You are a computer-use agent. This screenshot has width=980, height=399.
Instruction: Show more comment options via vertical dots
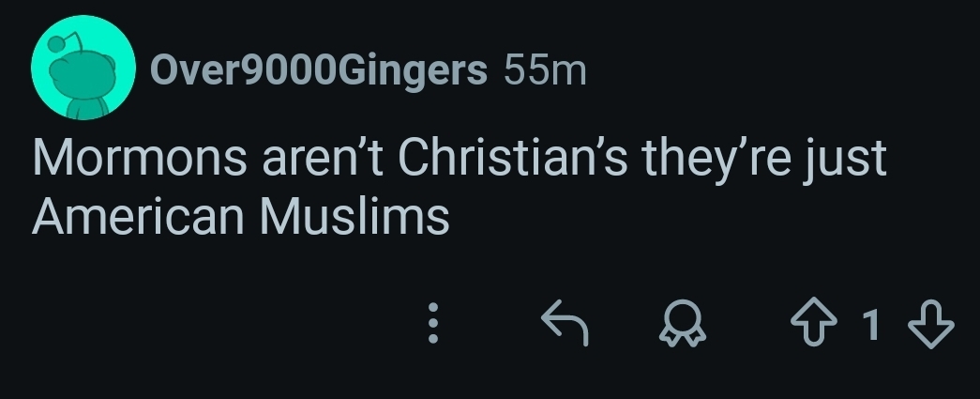[x=432, y=325]
